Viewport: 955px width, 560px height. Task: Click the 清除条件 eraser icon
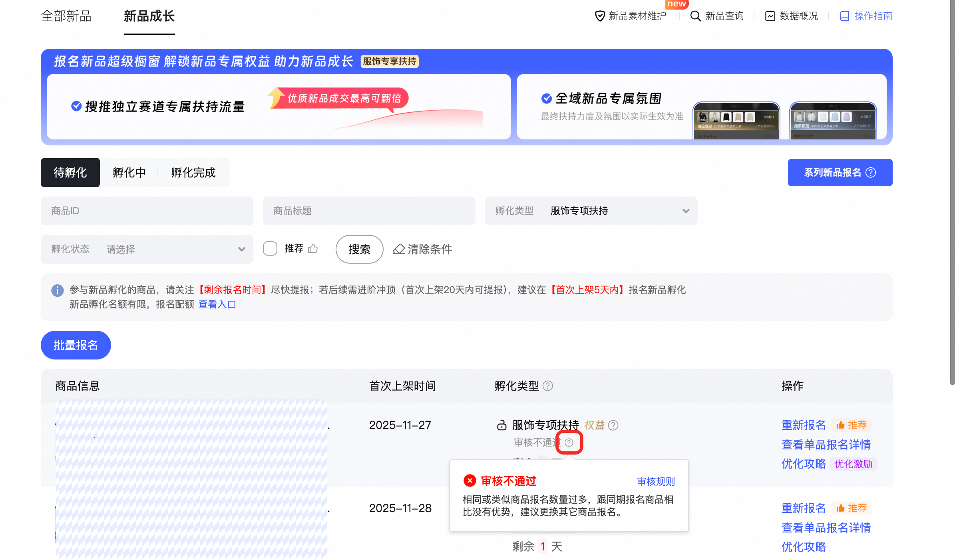[399, 249]
